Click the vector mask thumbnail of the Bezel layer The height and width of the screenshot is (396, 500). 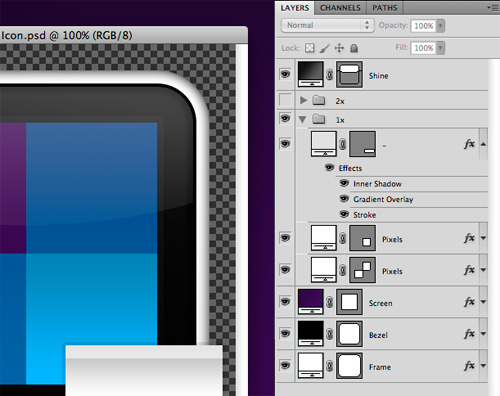tap(349, 334)
